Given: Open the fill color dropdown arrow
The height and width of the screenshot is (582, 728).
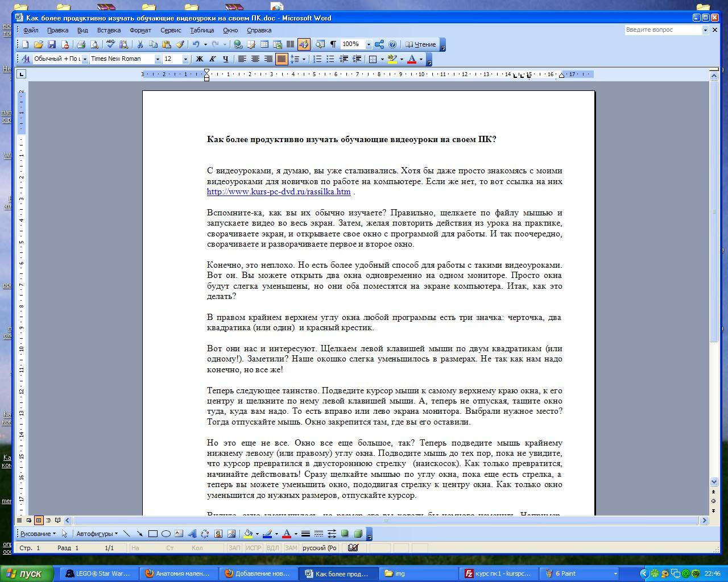Looking at the screenshot, I should 257,534.
